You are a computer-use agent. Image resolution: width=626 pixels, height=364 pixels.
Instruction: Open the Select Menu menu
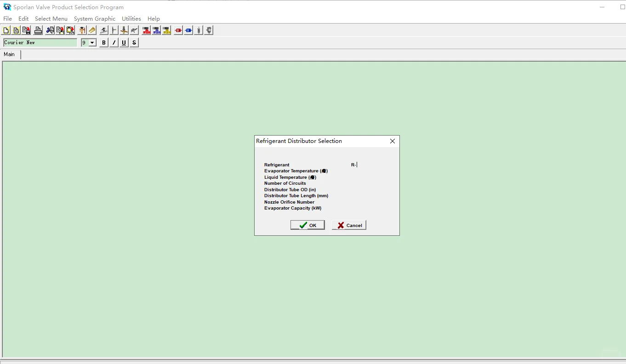51,19
